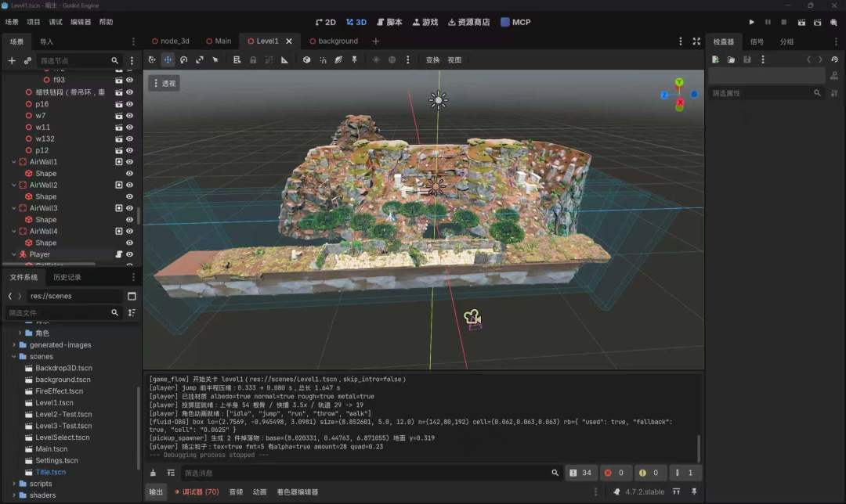Toggle file system split mode icon
Viewport: 846px width, 504px height.
click(x=132, y=296)
